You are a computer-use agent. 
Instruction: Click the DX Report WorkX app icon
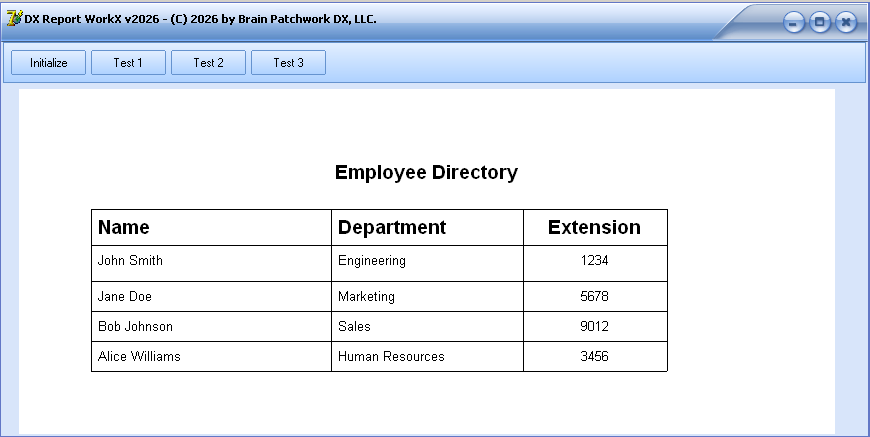click(14, 19)
